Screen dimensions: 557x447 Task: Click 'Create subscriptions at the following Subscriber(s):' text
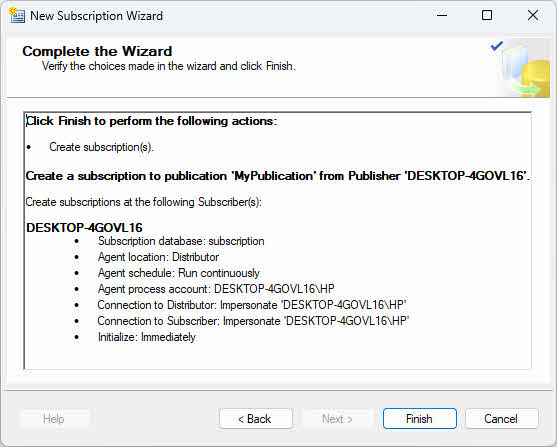click(x=144, y=202)
